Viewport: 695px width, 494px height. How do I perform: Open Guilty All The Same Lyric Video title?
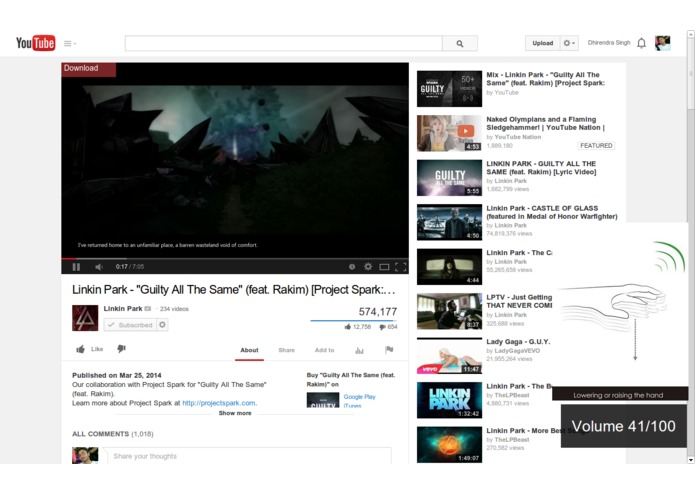(541, 168)
